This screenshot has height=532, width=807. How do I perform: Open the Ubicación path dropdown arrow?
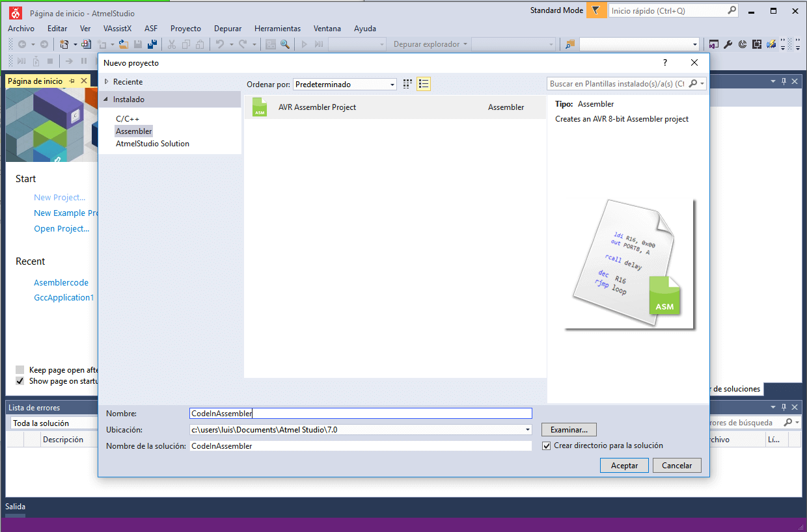click(527, 430)
